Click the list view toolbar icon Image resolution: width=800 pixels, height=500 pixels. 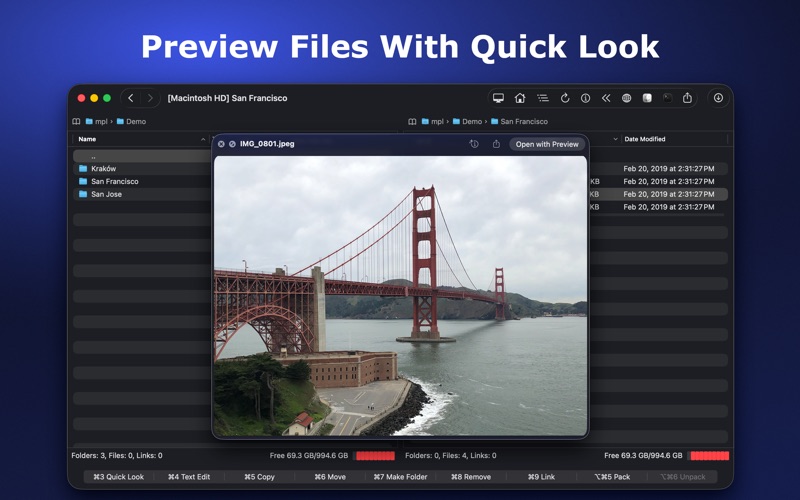(x=542, y=98)
